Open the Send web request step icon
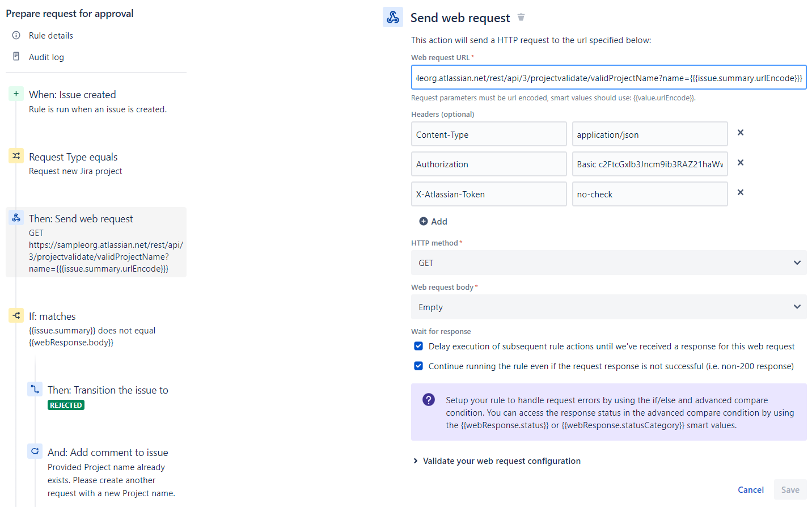Viewport: 812px width, 507px height. click(16, 218)
